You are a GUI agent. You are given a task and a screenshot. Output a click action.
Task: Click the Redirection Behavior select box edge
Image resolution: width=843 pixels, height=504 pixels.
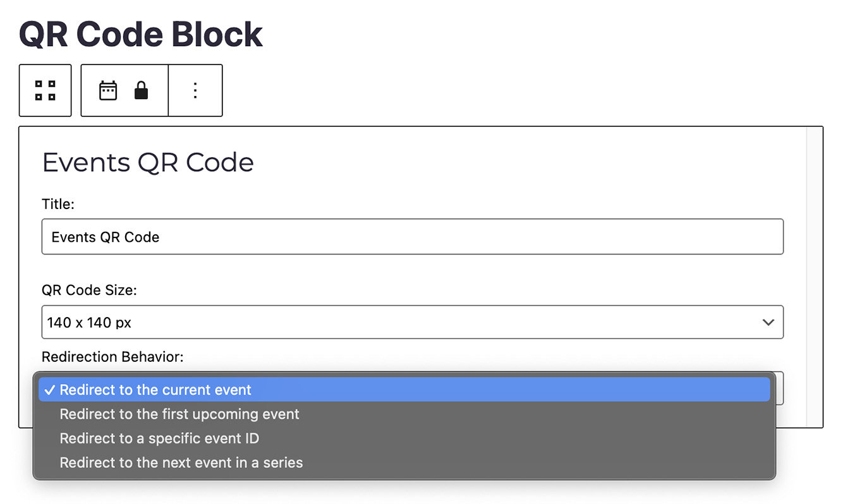779,388
